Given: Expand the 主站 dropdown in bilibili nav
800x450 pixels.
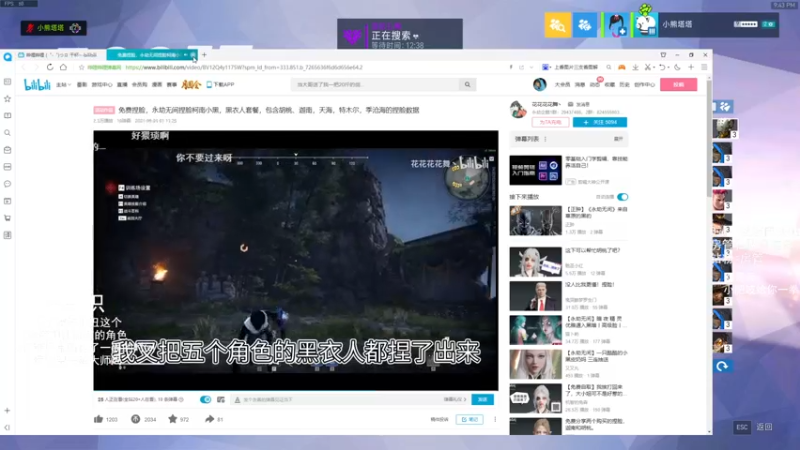Looking at the screenshot, I should point(63,85).
